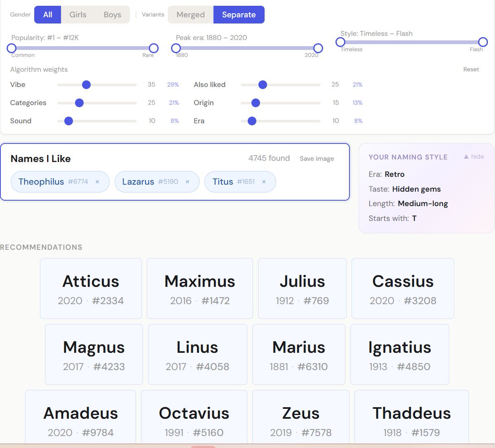Image resolution: width=495 pixels, height=448 pixels.
Task: Select Boys gender filter
Action: [x=112, y=15]
